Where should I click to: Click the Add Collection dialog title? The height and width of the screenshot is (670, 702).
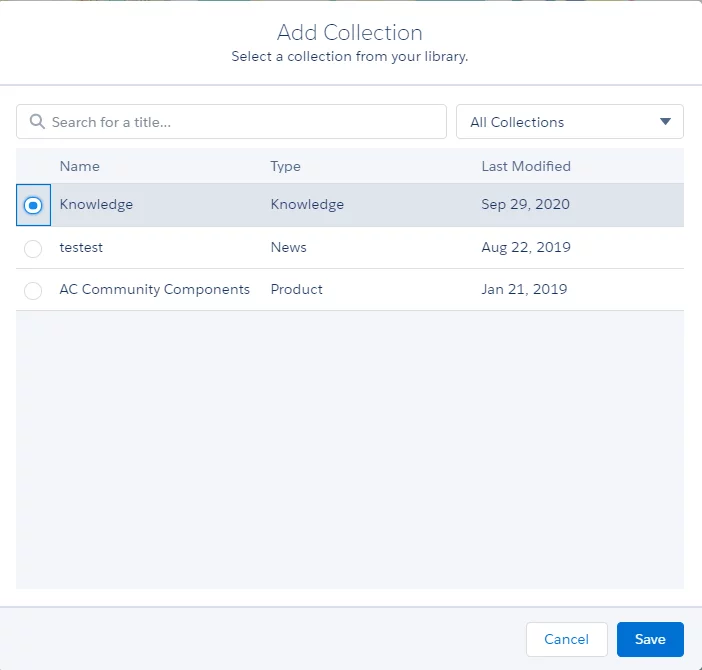point(350,33)
